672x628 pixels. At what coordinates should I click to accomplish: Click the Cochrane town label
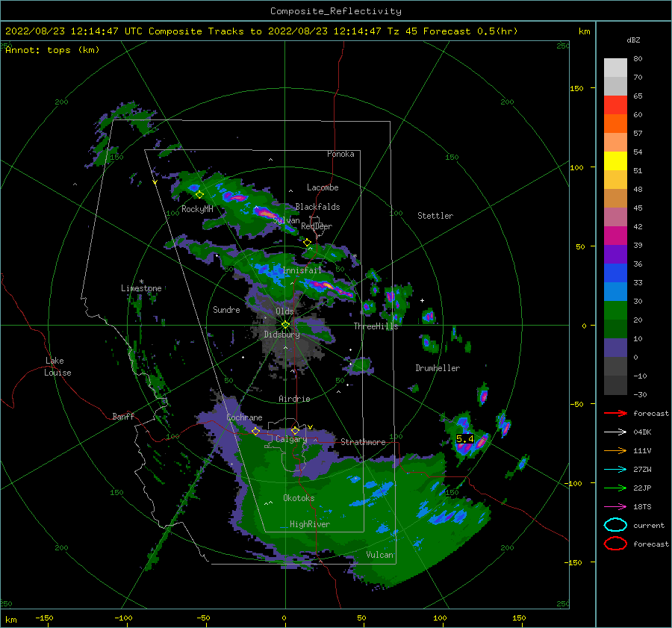point(244,417)
